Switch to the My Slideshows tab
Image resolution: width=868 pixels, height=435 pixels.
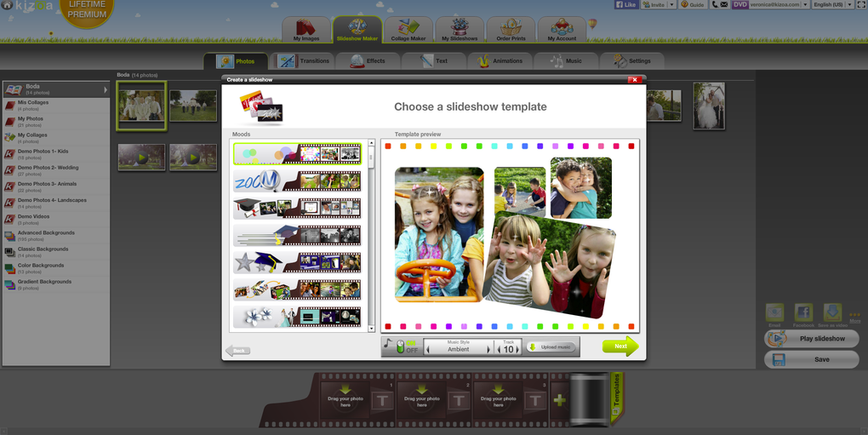[x=460, y=29]
